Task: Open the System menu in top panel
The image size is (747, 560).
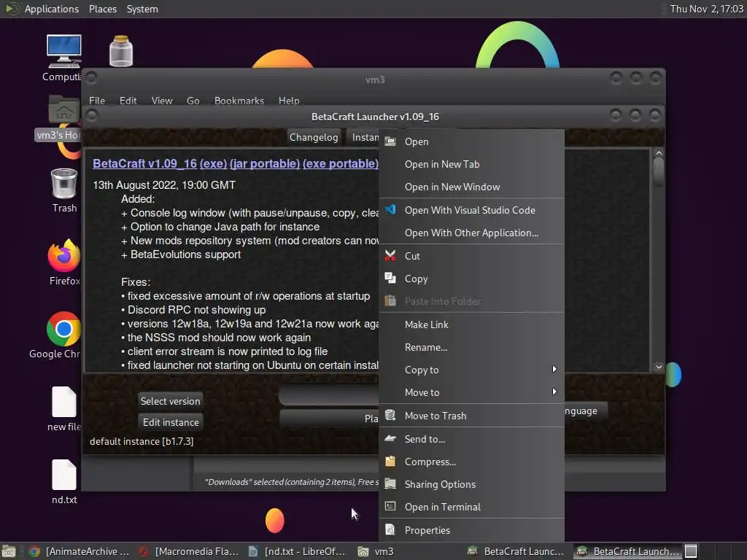Action: pyautogui.click(x=142, y=9)
